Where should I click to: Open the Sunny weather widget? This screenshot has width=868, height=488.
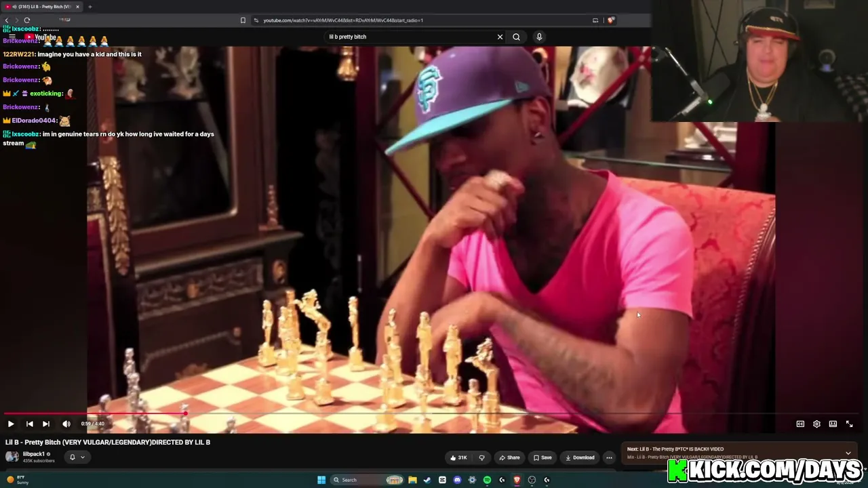tap(17, 480)
